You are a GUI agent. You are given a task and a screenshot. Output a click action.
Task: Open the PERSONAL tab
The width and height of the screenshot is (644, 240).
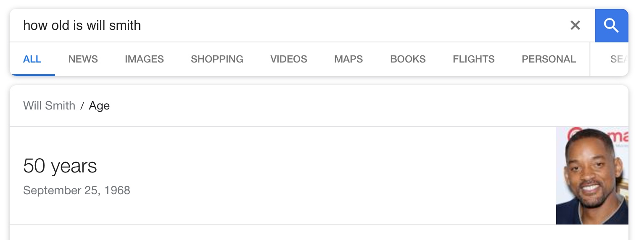click(549, 59)
